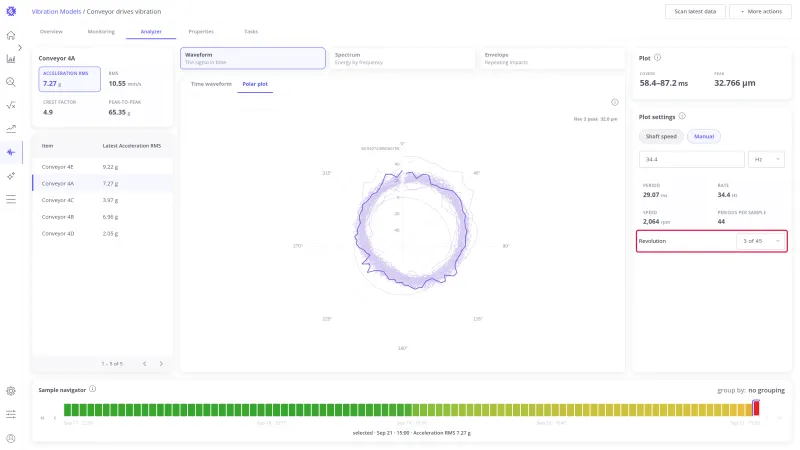Open group by no grouping selector
Screen dimensions: 800x450
[766, 390]
